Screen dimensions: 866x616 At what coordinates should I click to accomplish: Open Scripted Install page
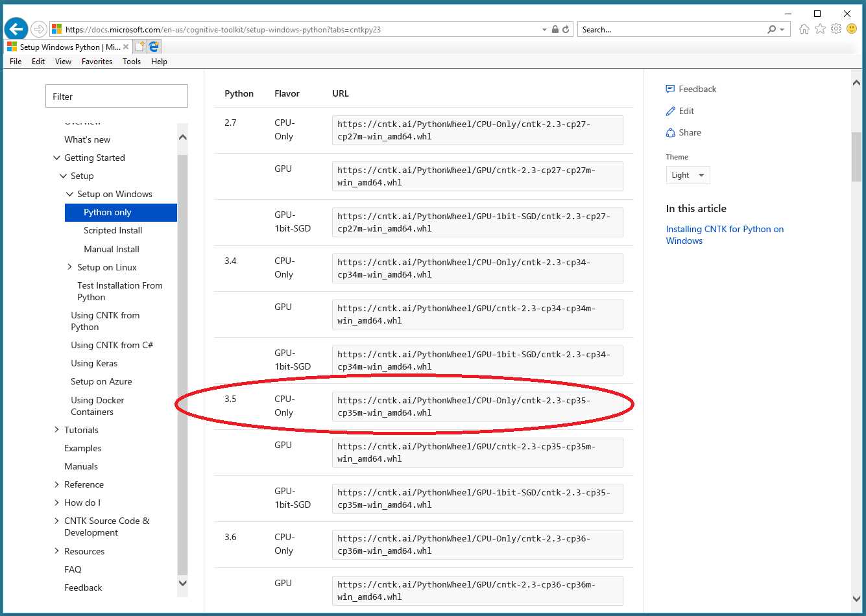[113, 230]
